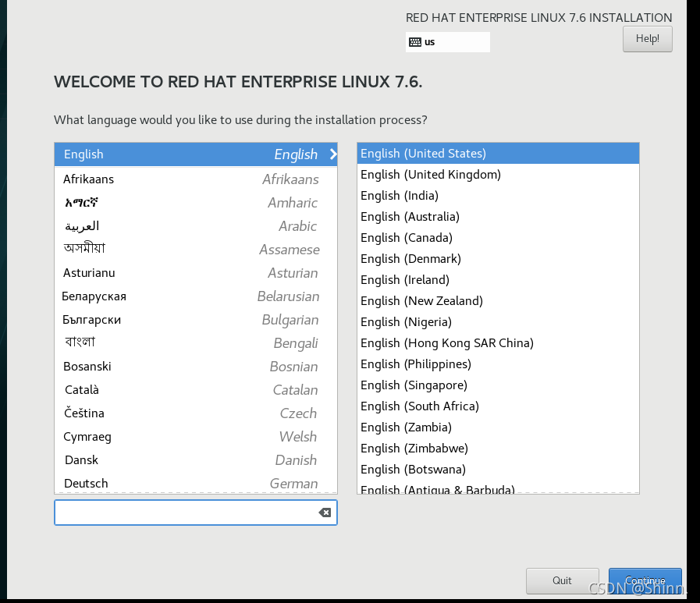Viewport: 700px width, 603px height.
Task: Choose Assamese language row
Action: (196, 249)
